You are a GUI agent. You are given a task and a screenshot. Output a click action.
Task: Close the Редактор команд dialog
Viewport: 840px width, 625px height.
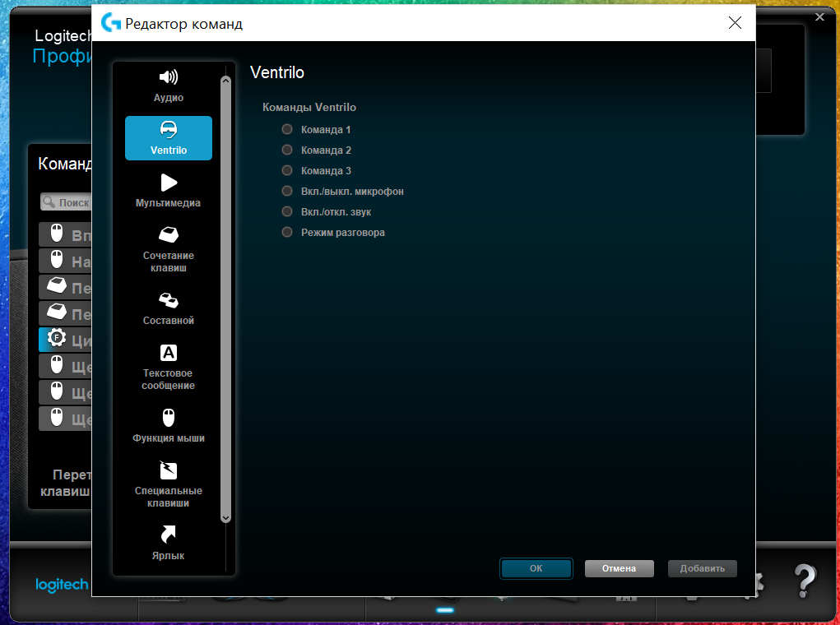tap(735, 22)
